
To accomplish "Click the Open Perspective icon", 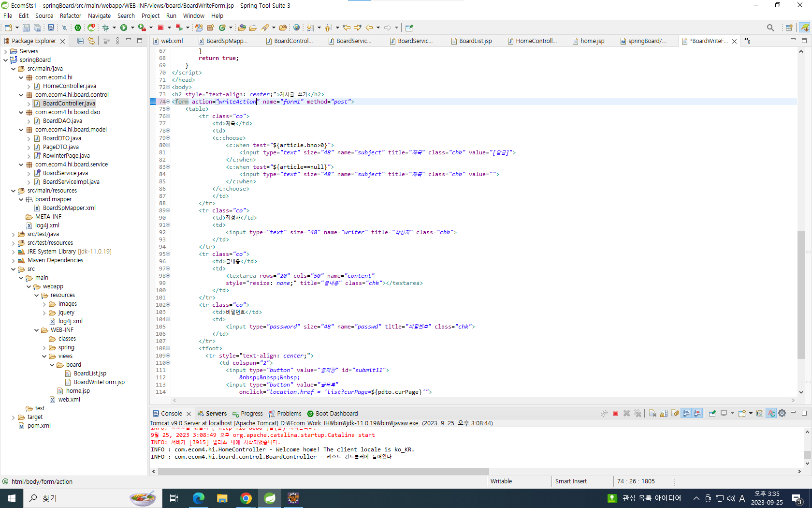I will pyautogui.click(x=789, y=28).
